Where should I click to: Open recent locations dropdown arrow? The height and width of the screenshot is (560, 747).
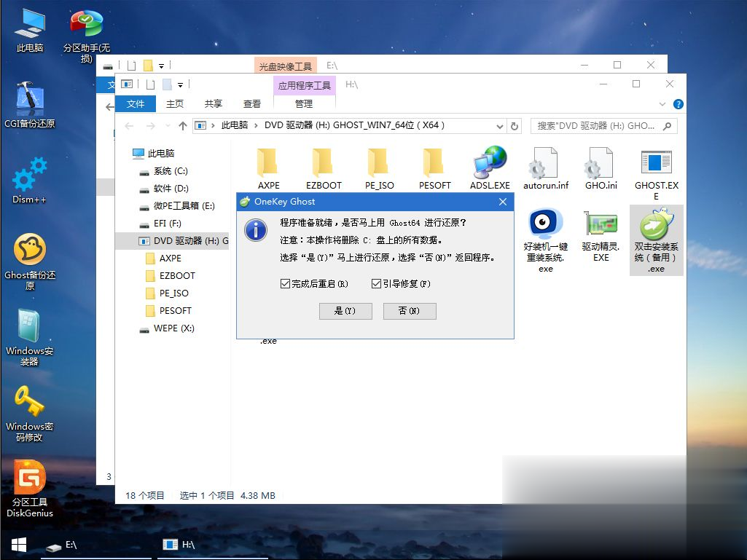[168, 126]
